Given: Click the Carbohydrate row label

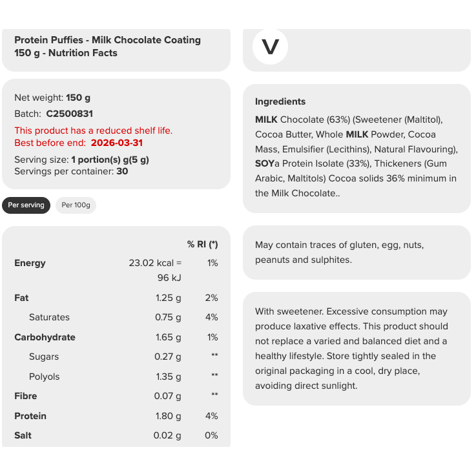Looking at the screenshot, I should pyautogui.click(x=45, y=337).
